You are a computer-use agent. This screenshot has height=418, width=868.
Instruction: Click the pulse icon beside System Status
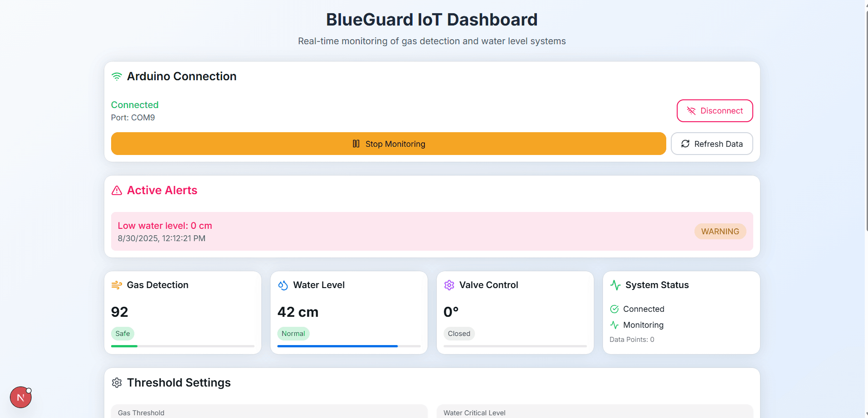coord(615,285)
